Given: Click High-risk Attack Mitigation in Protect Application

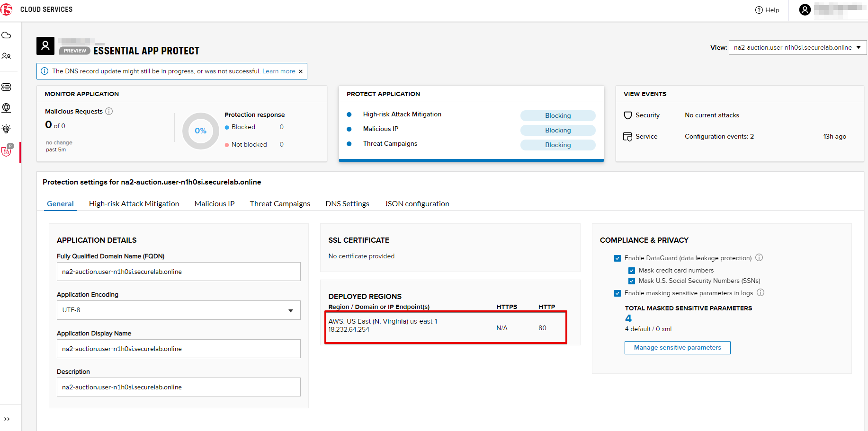Looking at the screenshot, I should [402, 114].
